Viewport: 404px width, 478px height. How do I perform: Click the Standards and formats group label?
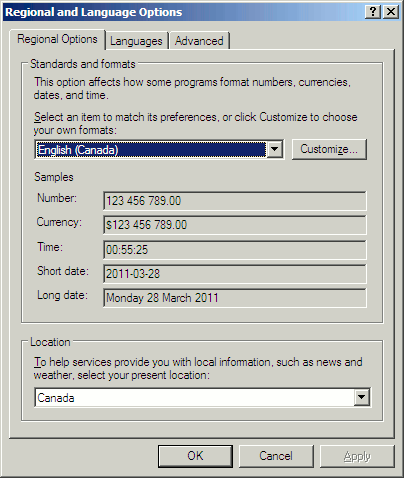pos(83,64)
